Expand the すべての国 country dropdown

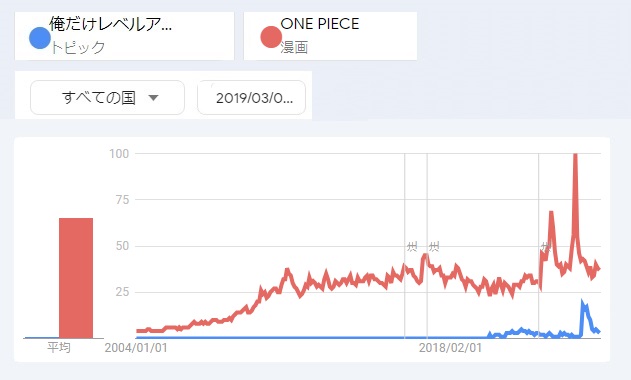coord(107,97)
